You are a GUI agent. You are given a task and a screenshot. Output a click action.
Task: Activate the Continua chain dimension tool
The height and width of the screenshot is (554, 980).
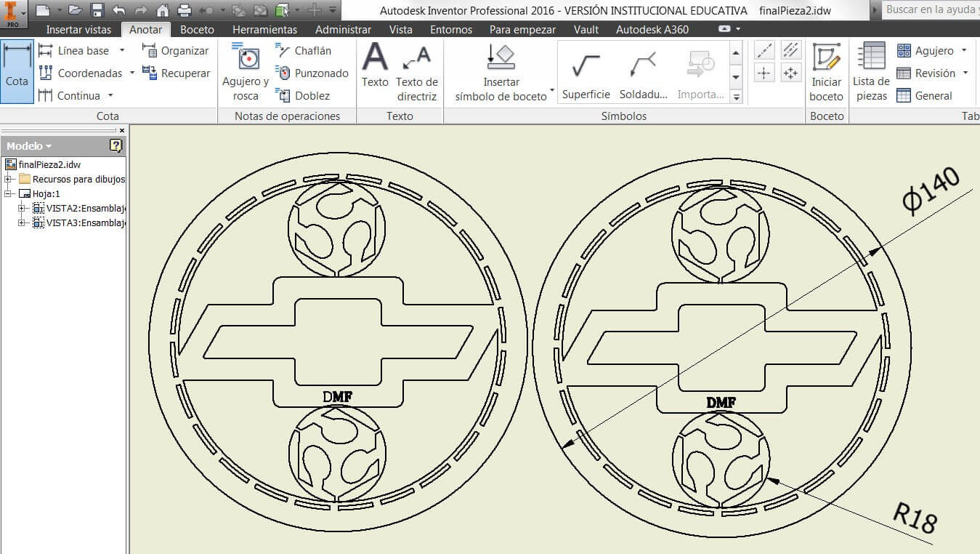coord(69,96)
